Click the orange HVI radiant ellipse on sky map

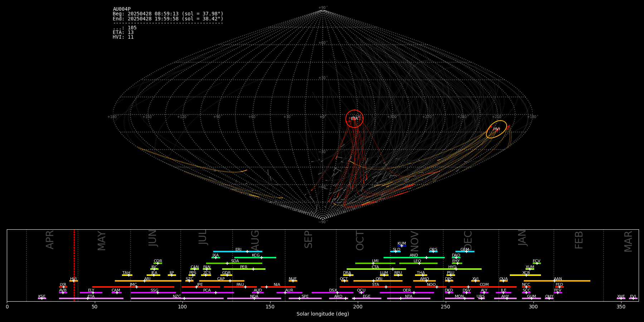tap(497, 129)
